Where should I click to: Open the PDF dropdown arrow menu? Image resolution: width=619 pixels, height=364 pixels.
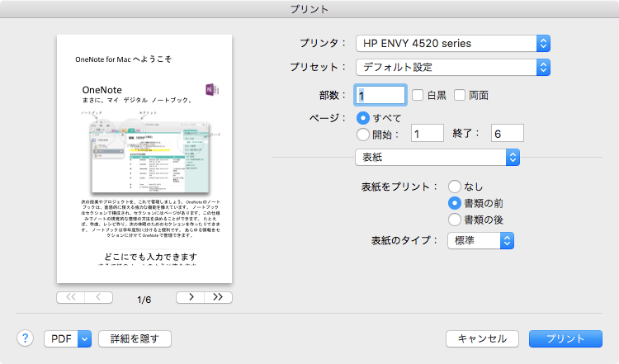84,338
